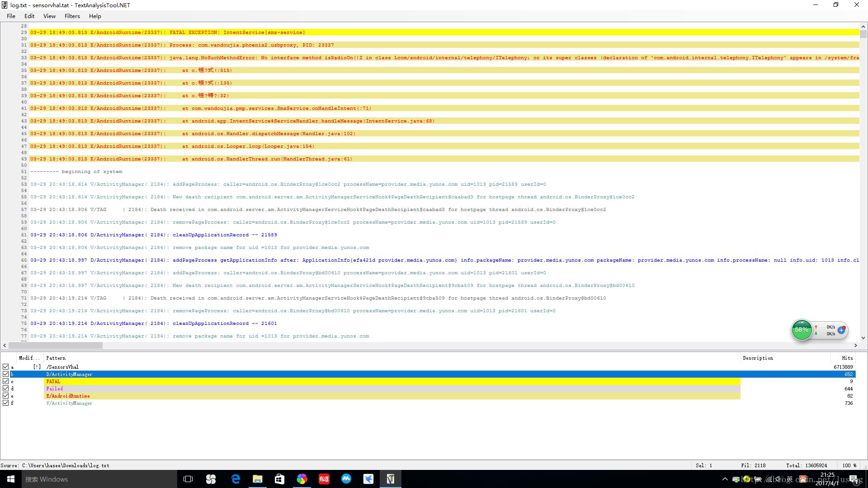868x488 pixels.
Task: Toggle the E/AndroidRuntime filter checkbox
Action: (6, 396)
